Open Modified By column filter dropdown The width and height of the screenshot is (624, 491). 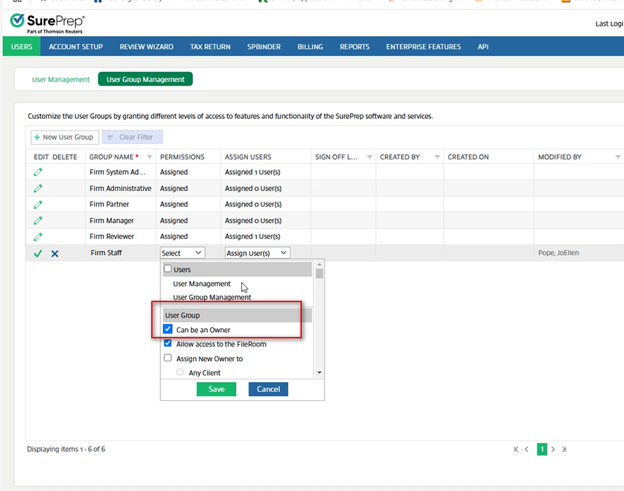[x=618, y=157]
